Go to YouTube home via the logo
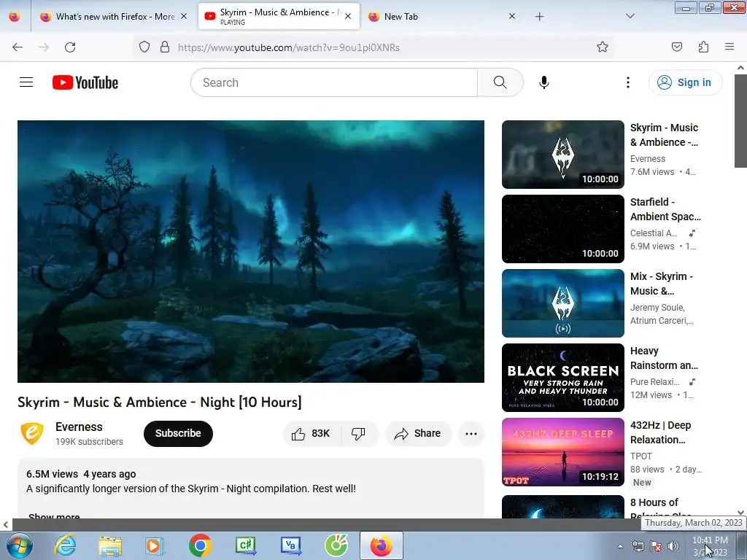Image resolution: width=747 pixels, height=560 pixels. (85, 82)
